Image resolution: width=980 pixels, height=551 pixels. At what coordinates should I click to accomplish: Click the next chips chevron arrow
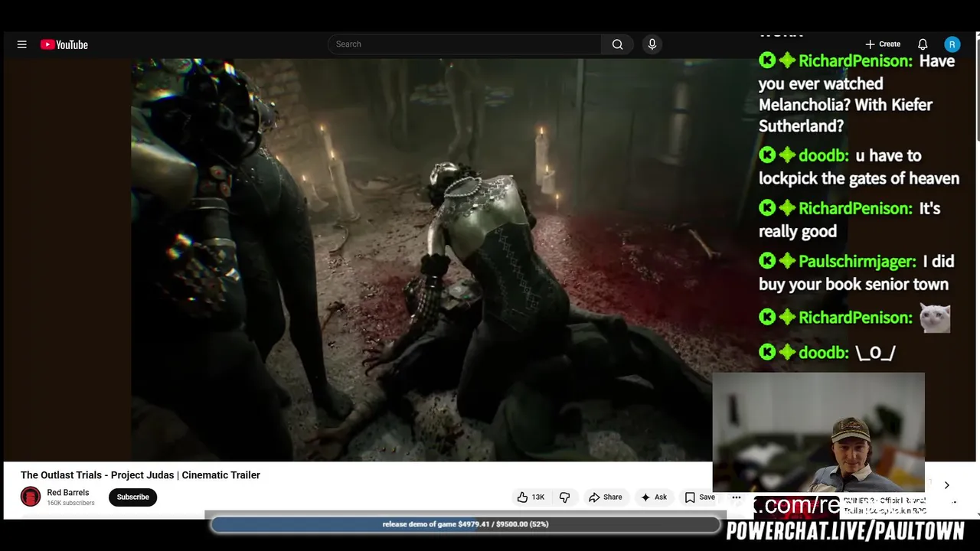pyautogui.click(x=946, y=485)
